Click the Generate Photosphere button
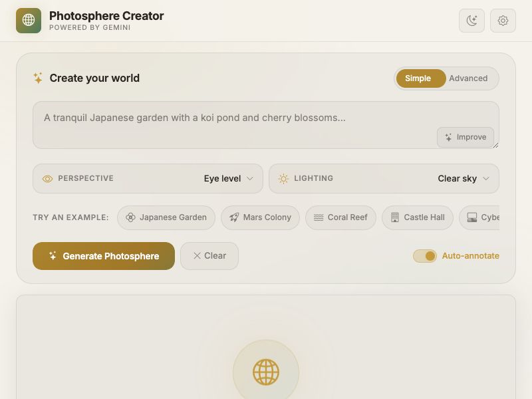 point(103,255)
